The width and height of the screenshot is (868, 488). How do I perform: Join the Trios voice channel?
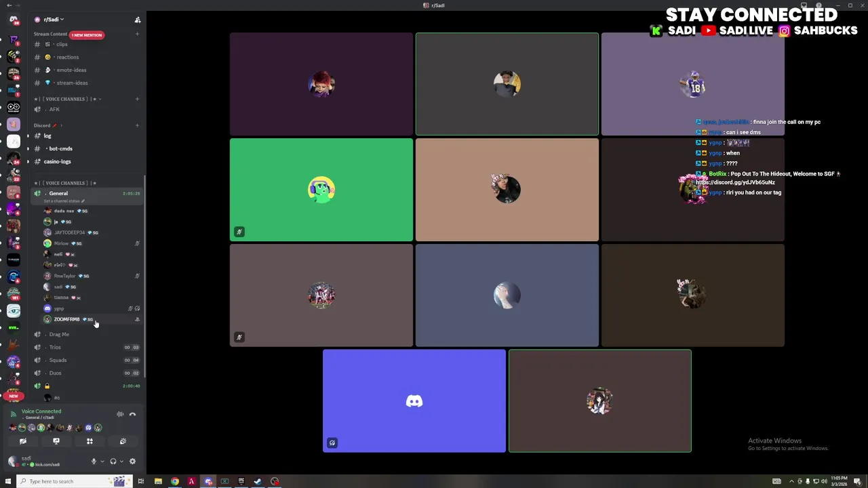tap(87, 347)
